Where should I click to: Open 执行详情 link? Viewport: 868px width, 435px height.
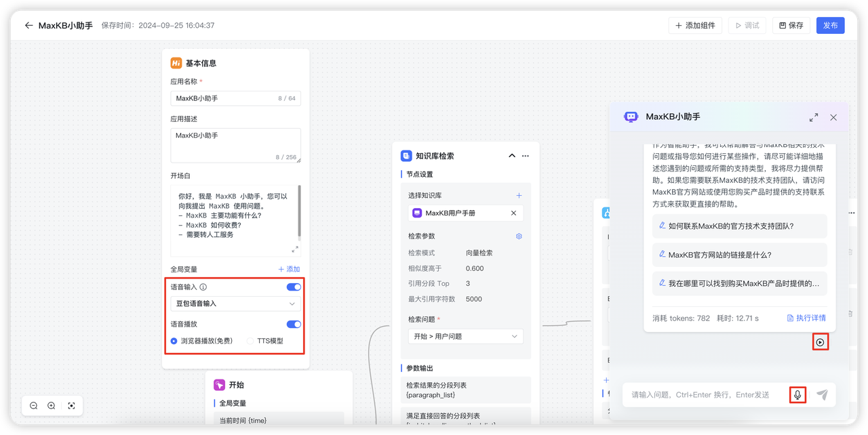click(806, 318)
